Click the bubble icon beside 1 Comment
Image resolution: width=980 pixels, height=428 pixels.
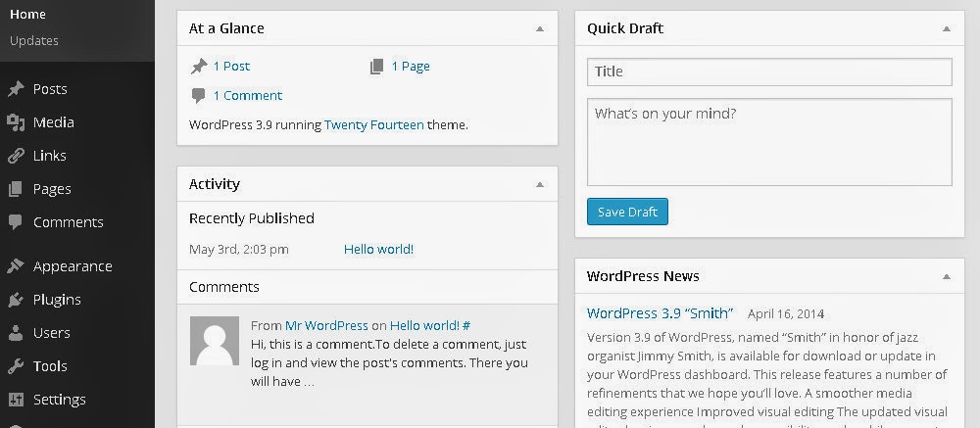click(199, 96)
